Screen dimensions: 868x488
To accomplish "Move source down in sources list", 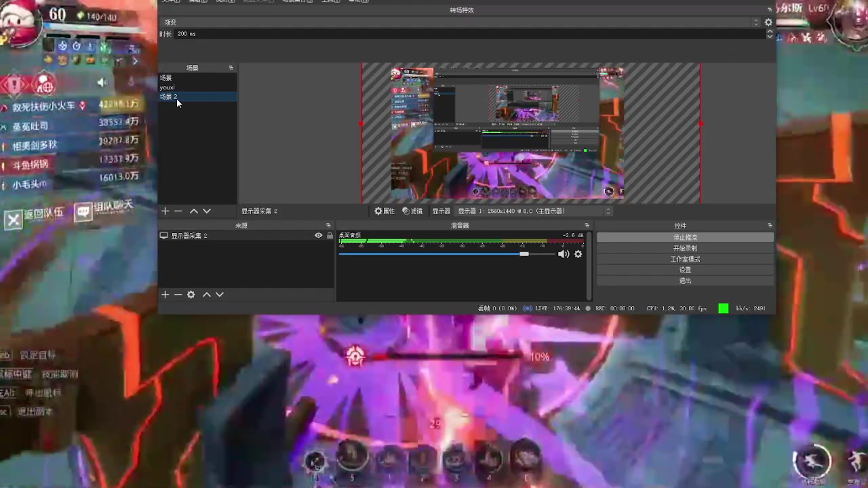I will [220, 294].
